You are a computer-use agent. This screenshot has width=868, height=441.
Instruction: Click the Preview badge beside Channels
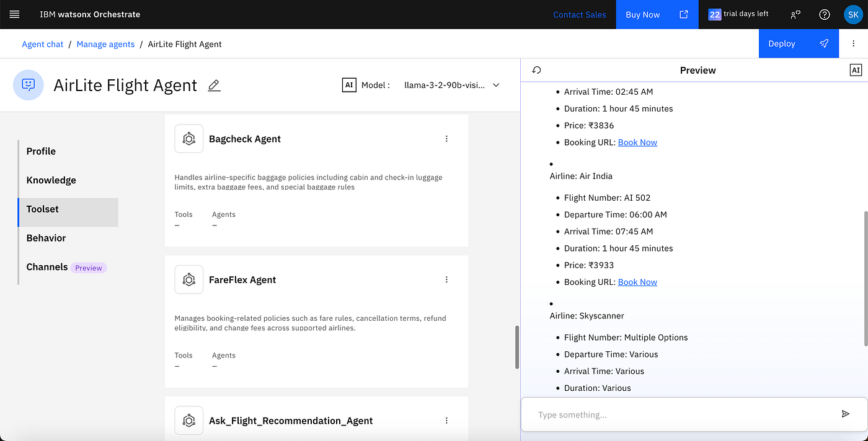point(89,268)
